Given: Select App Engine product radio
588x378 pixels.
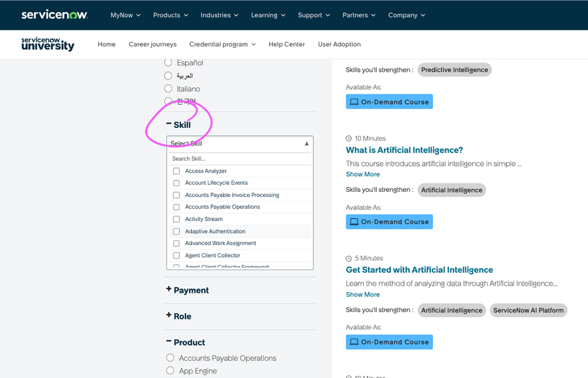Looking at the screenshot, I should (170, 370).
